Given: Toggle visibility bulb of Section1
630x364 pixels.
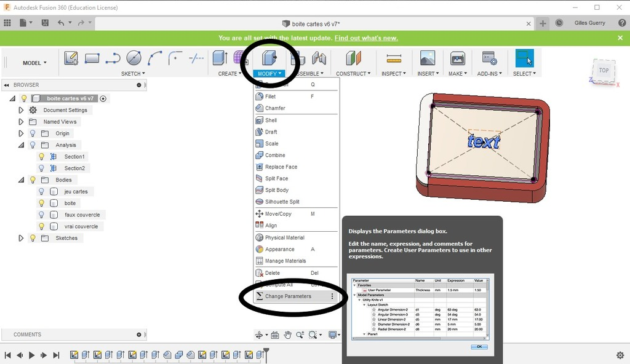Looking at the screenshot, I should coord(41,157).
